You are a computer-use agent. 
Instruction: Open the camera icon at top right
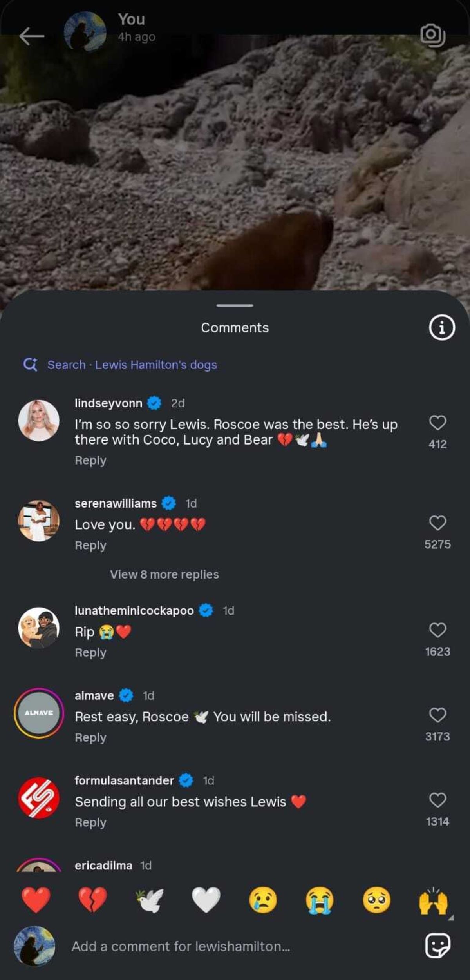pos(433,35)
